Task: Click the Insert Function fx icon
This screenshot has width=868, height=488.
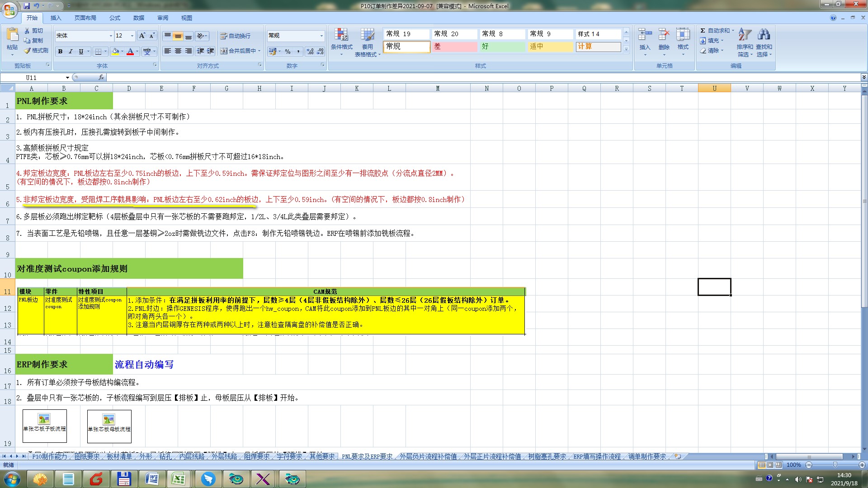Action: pyautogui.click(x=101, y=78)
